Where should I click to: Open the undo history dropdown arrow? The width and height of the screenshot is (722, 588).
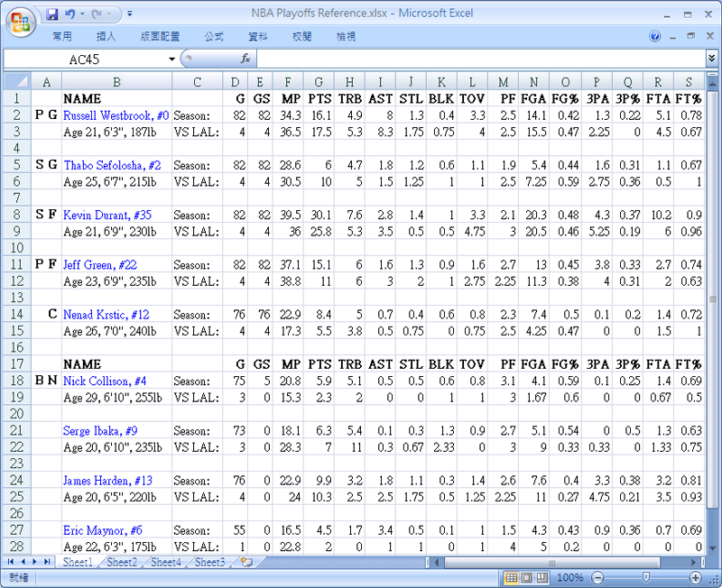click(x=82, y=14)
